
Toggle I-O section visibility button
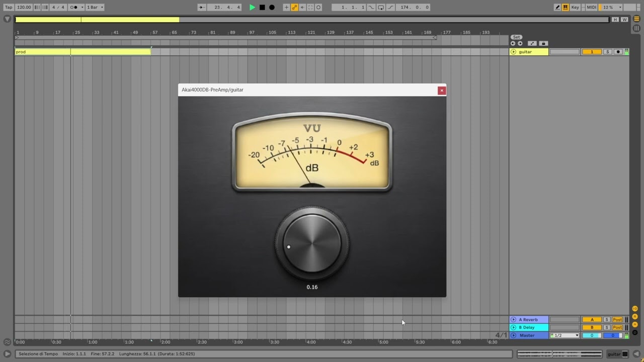coord(635,308)
